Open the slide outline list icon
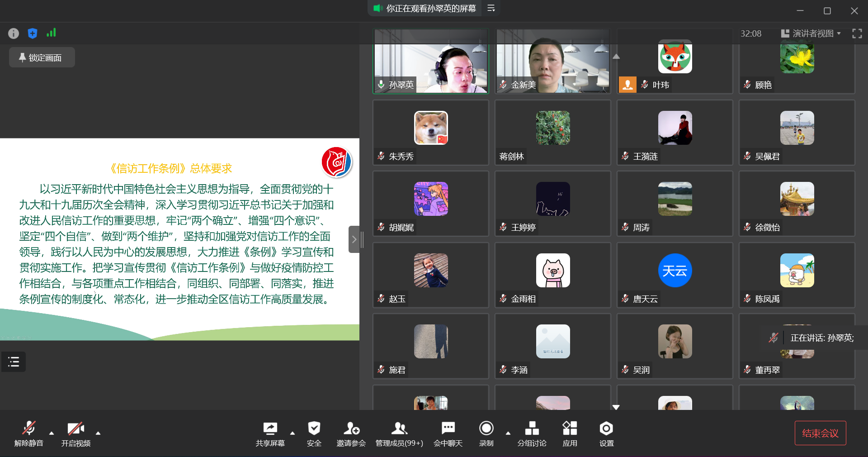Image resolution: width=868 pixels, height=457 pixels. point(14,362)
